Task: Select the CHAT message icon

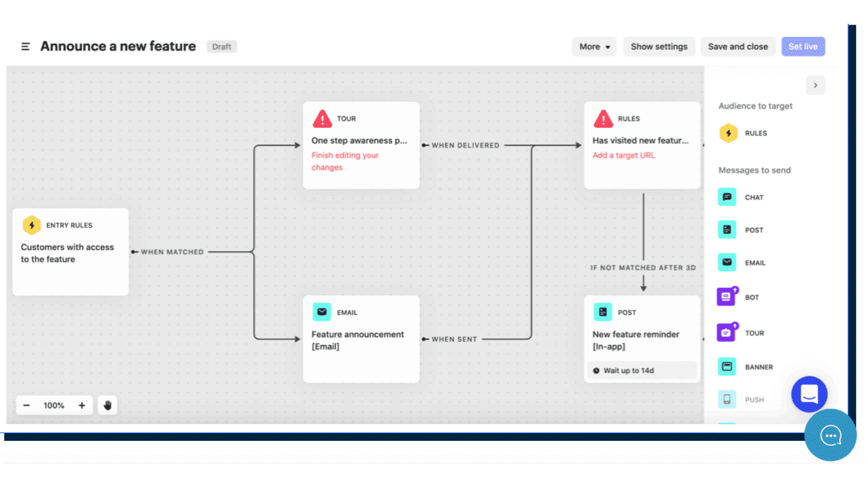Action: point(728,197)
